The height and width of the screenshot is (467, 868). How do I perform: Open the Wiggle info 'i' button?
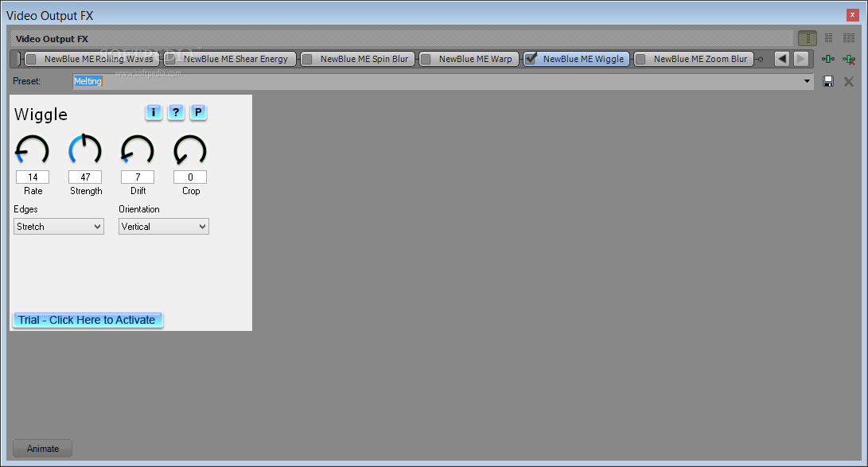click(154, 112)
